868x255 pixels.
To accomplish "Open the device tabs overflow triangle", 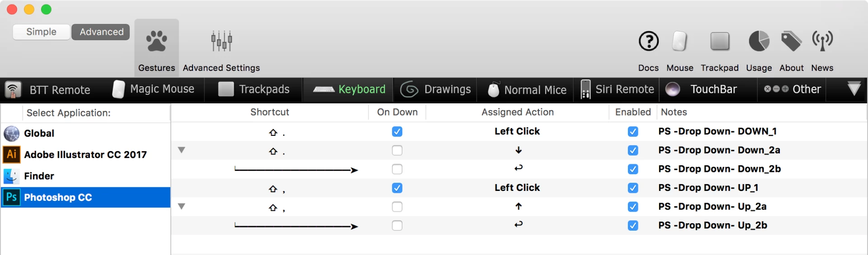I will [854, 88].
